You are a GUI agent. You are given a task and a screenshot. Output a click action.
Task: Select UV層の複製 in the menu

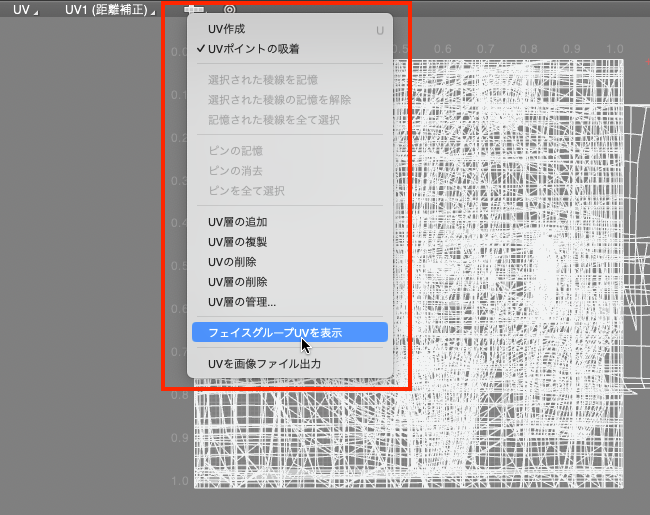tap(237, 242)
